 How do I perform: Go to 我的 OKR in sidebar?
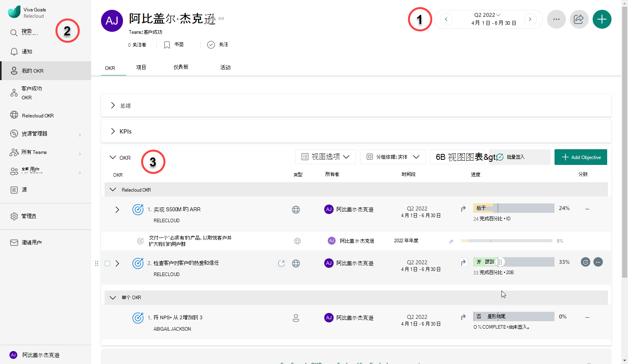[x=46, y=71]
